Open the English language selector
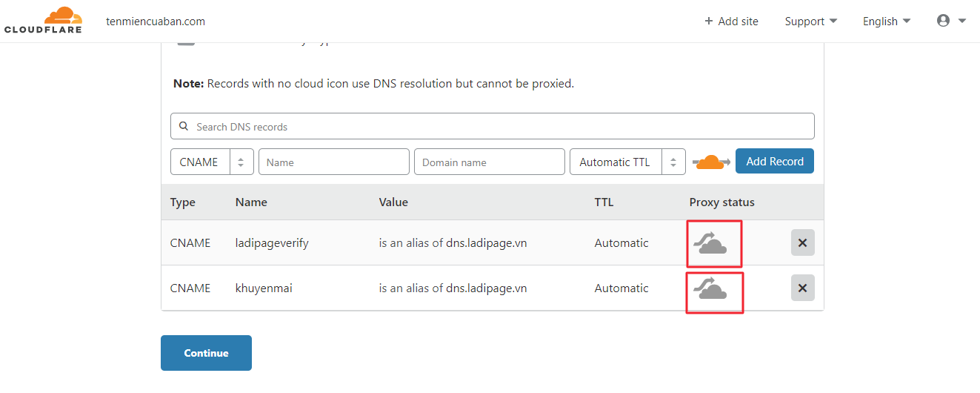The image size is (980, 393). pos(886,22)
